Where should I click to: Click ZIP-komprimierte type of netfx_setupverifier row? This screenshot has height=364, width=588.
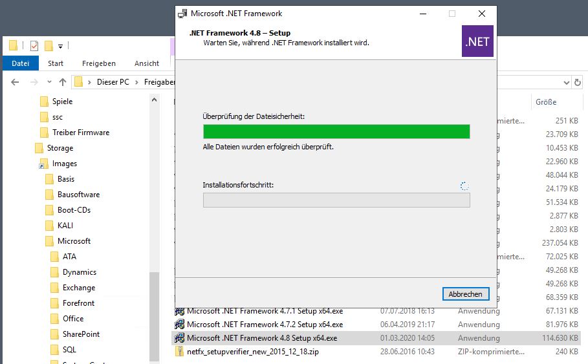click(491, 352)
